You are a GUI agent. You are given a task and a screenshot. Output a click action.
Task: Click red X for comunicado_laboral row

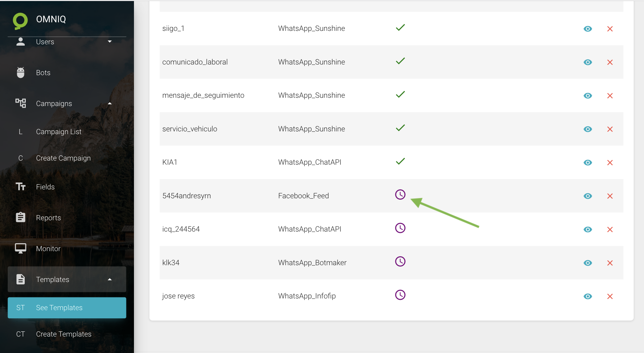point(610,62)
